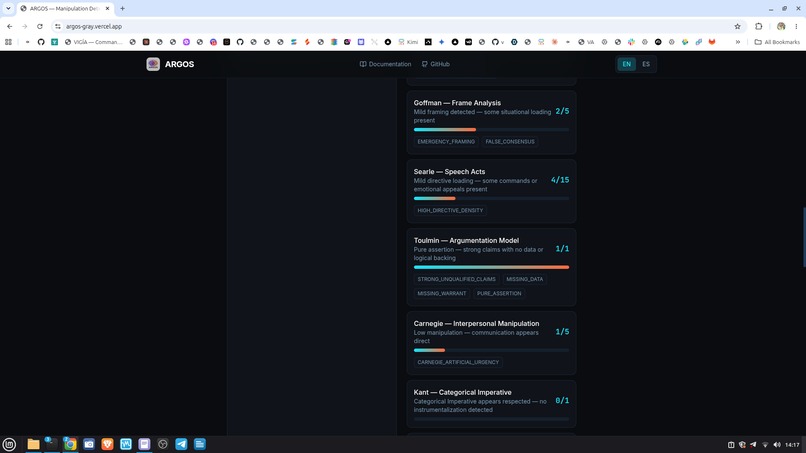This screenshot has width=806, height=453.
Task: Click the PURE_ASSERTION tag
Action: coord(499,294)
